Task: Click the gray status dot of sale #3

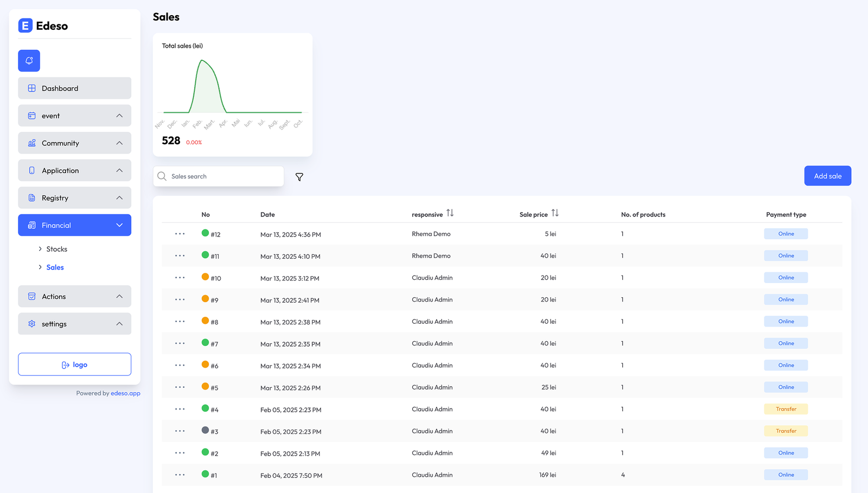Action: 205,430
